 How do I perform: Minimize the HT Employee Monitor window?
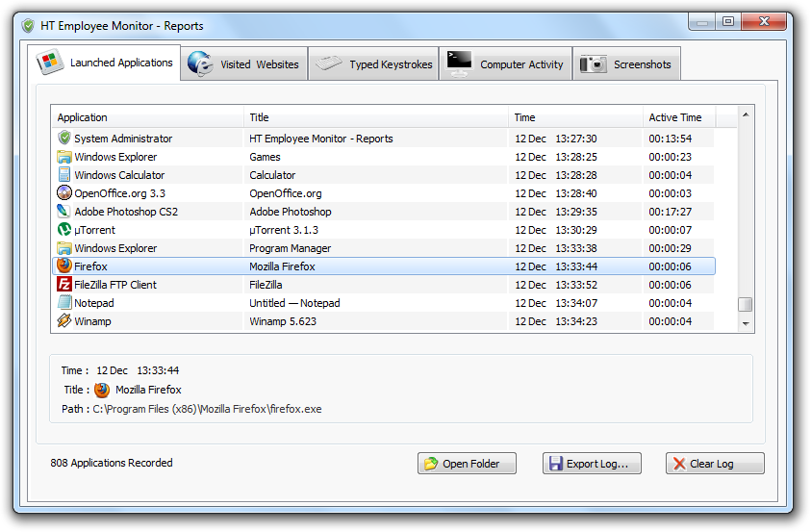click(x=702, y=22)
